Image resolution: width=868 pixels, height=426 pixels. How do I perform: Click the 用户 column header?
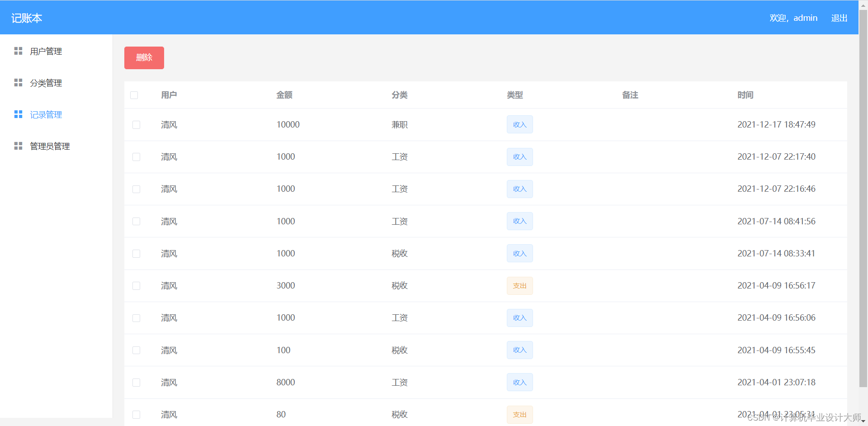click(169, 95)
